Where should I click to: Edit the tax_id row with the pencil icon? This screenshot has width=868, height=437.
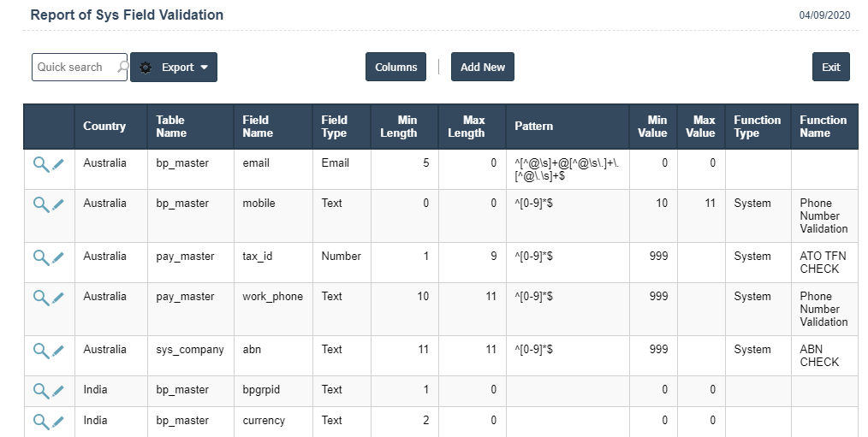click(x=58, y=257)
